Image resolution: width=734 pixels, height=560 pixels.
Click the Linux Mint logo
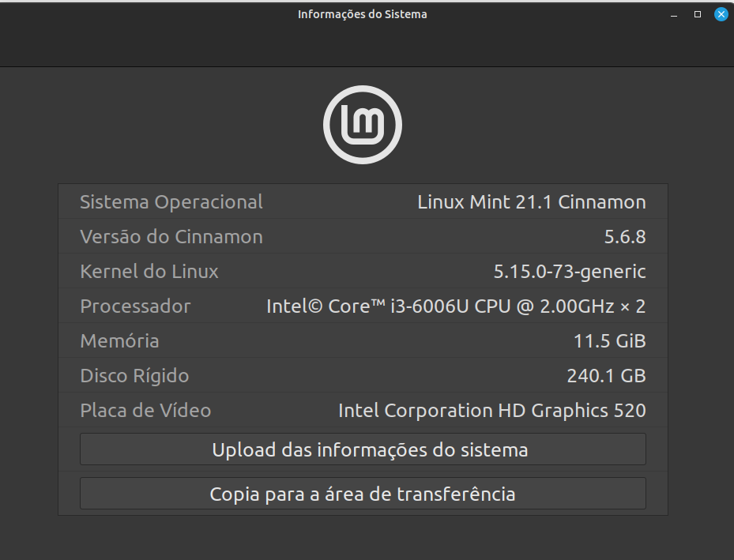pos(363,125)
